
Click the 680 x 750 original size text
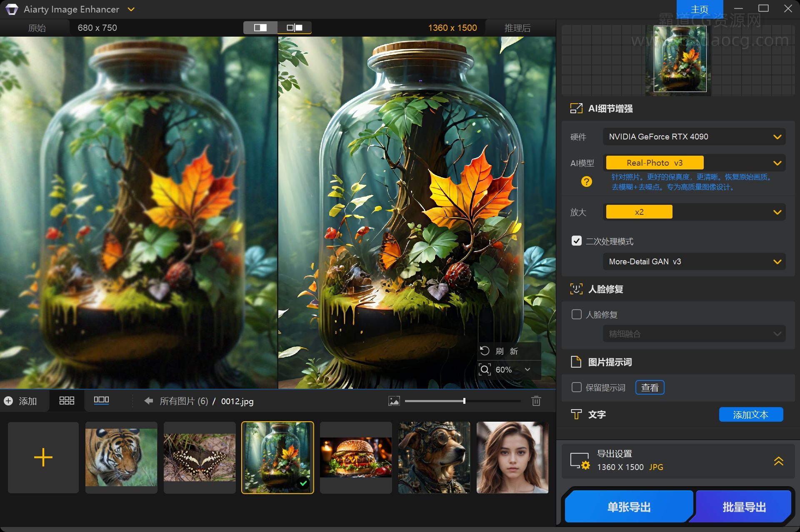point(97,28)
